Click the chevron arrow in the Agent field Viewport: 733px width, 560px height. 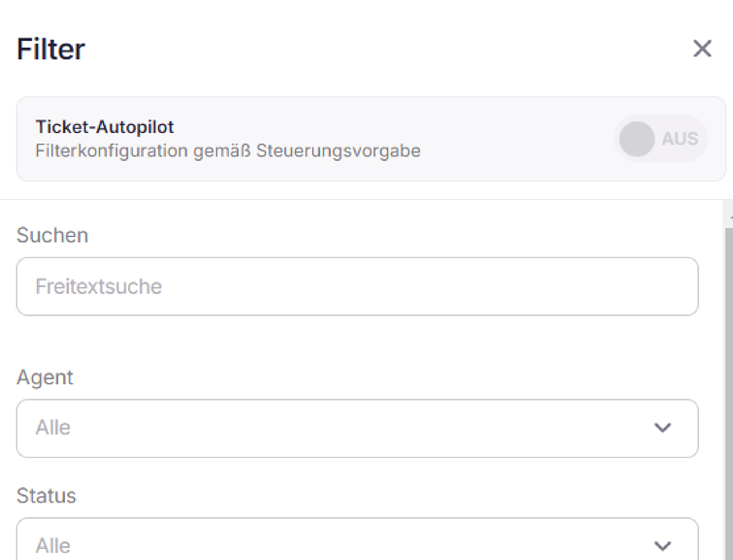point(662,428)
